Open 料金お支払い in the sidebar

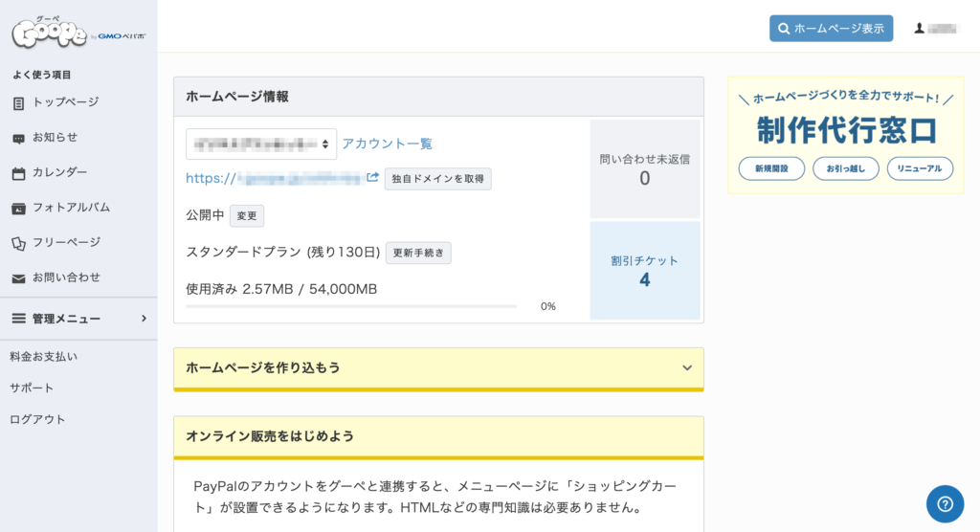click(44, 356)
